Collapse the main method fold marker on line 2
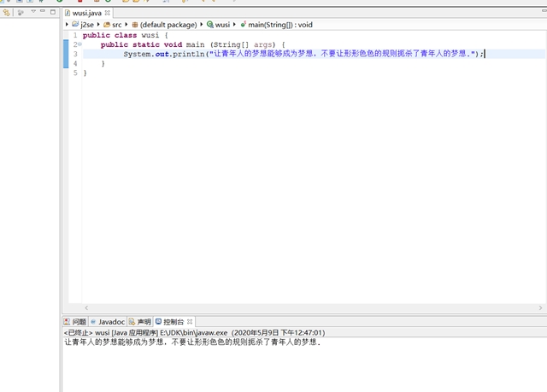Screen dimensions: 547x392 (x=79, y=44)
